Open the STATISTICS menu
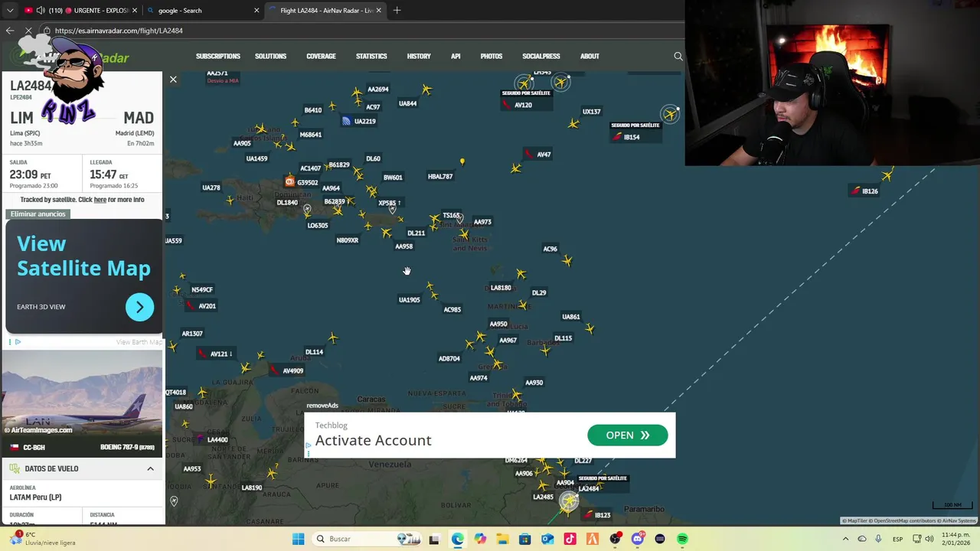This screenshot has height=551, width=980. 371,56
